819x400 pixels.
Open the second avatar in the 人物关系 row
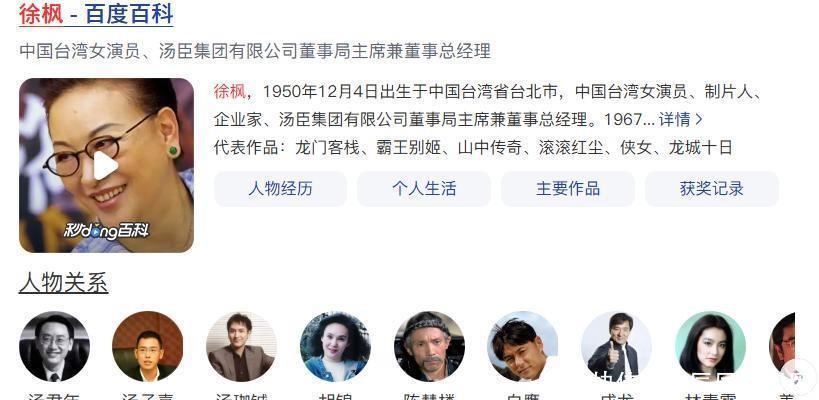[x=148, y=346]
